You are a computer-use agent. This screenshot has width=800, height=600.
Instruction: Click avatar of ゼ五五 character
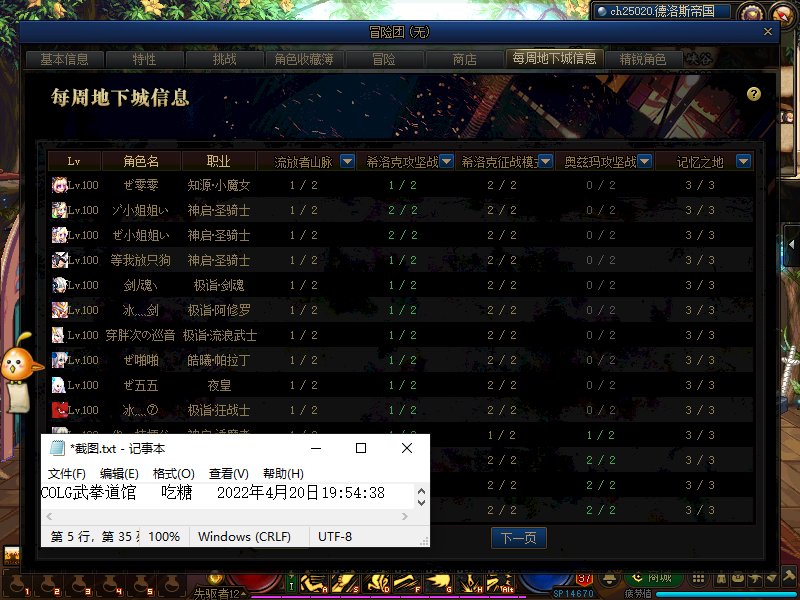[59, 385]
